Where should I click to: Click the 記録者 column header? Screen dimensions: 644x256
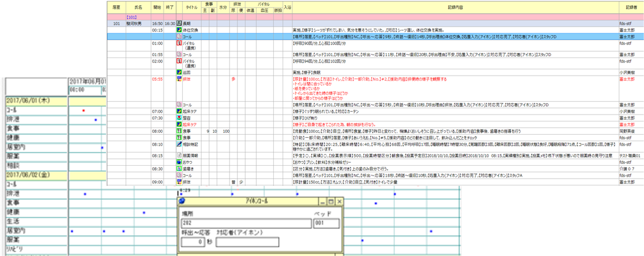coord(631,7)
